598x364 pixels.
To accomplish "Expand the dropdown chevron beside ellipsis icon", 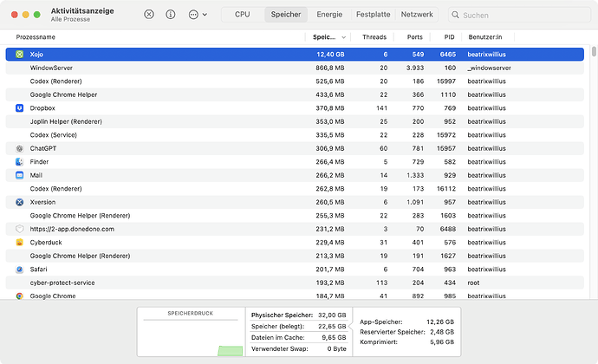I will [x=205, y=15].
